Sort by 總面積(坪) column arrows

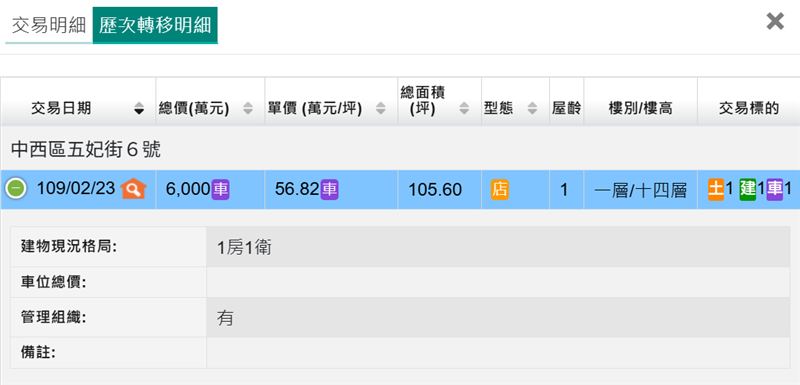coord(464,109)
